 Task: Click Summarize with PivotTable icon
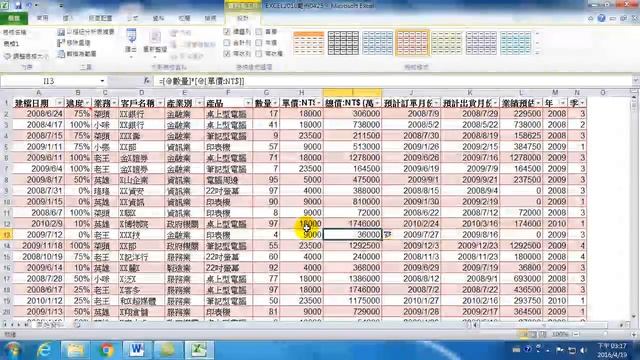click(61, 32)
